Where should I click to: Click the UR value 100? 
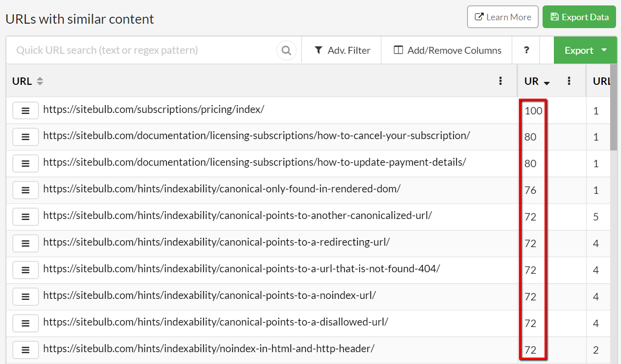[x=533, y=111]
